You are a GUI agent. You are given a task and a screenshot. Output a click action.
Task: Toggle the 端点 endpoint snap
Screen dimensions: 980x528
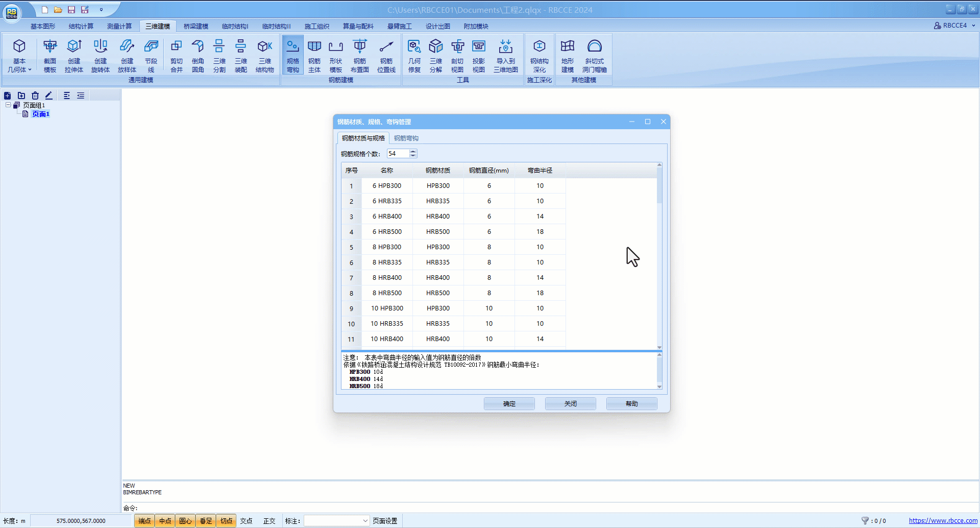(144, 521)
